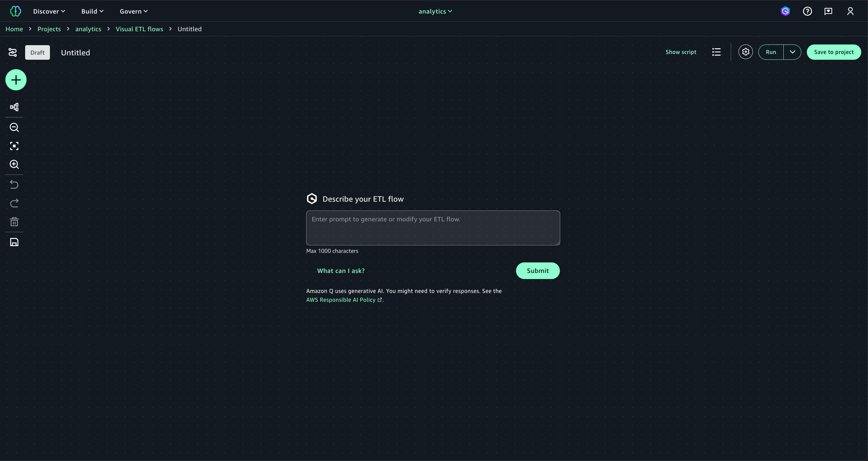This screenshot has width=868, height=461.
Task: Click the trash delete icon
Action: (x=14, y=222)
